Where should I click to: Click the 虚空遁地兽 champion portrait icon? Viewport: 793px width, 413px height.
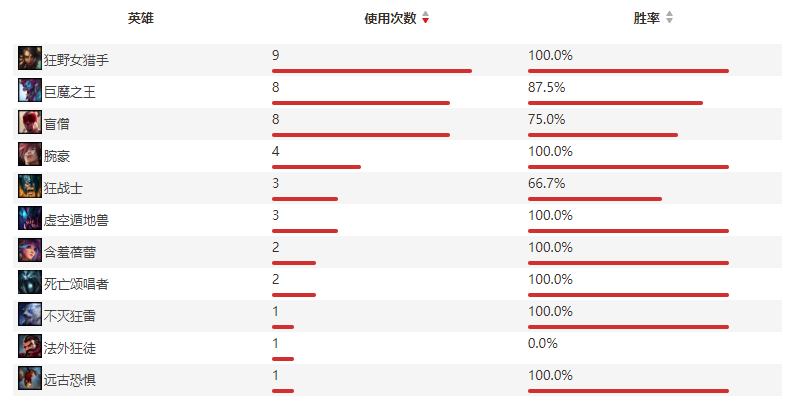coord(30,218)
